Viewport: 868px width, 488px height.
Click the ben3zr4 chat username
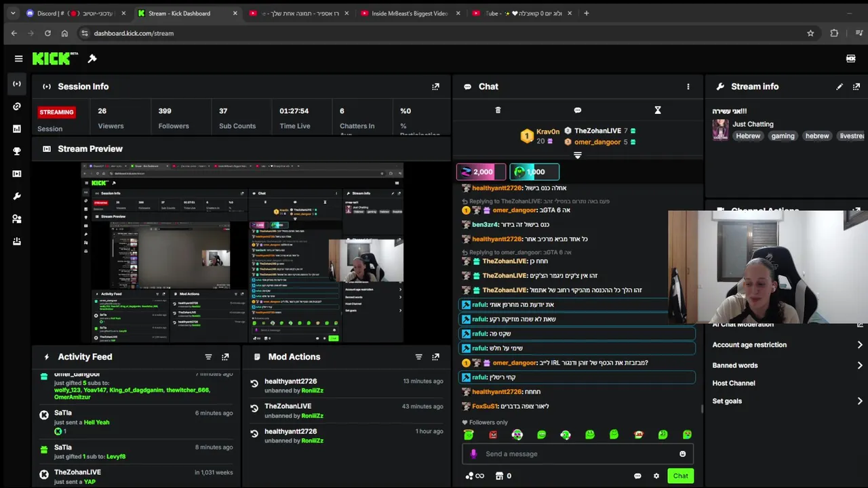(x=485, y=225)
